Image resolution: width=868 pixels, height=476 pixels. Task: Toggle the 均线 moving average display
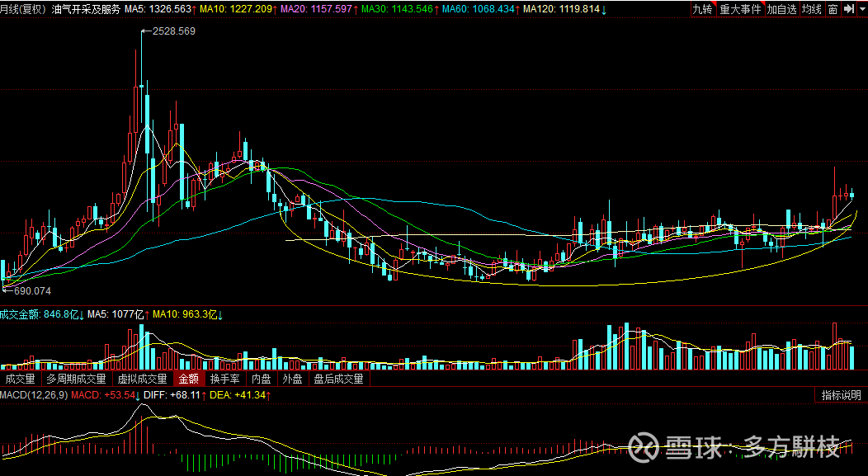(812, 9)
